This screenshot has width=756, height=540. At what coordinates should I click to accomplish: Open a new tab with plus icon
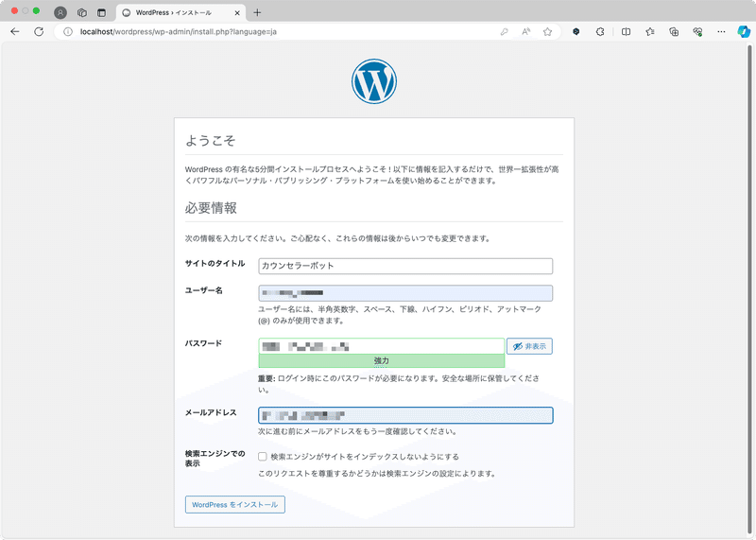coord(257,12)
